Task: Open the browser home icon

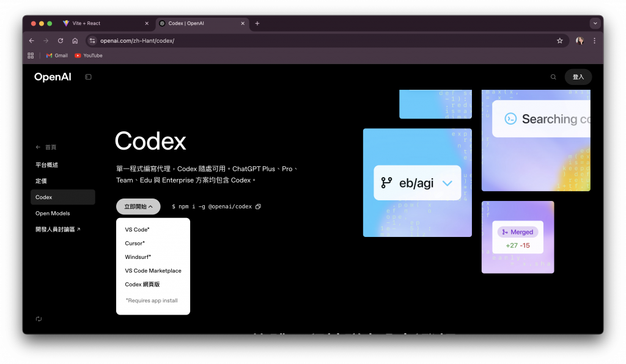Action: click(x=75, y=41)
